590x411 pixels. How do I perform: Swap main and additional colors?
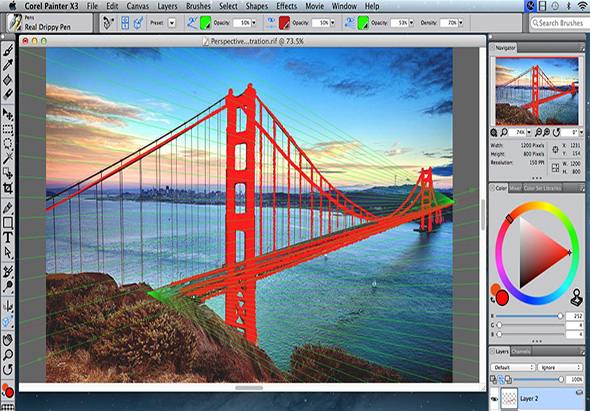pyautogui.click(x=493, y=300)
